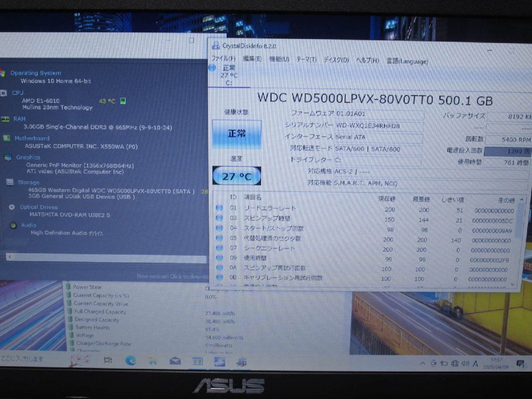Click the 項目名 column header
Viewport: 532px width, 399px height.
click(253, 197)
